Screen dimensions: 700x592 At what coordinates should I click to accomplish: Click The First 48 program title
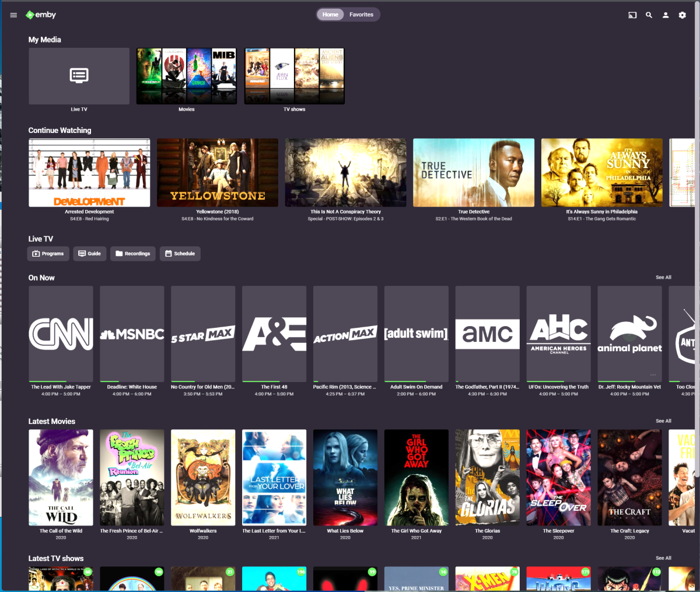point(274,387)
